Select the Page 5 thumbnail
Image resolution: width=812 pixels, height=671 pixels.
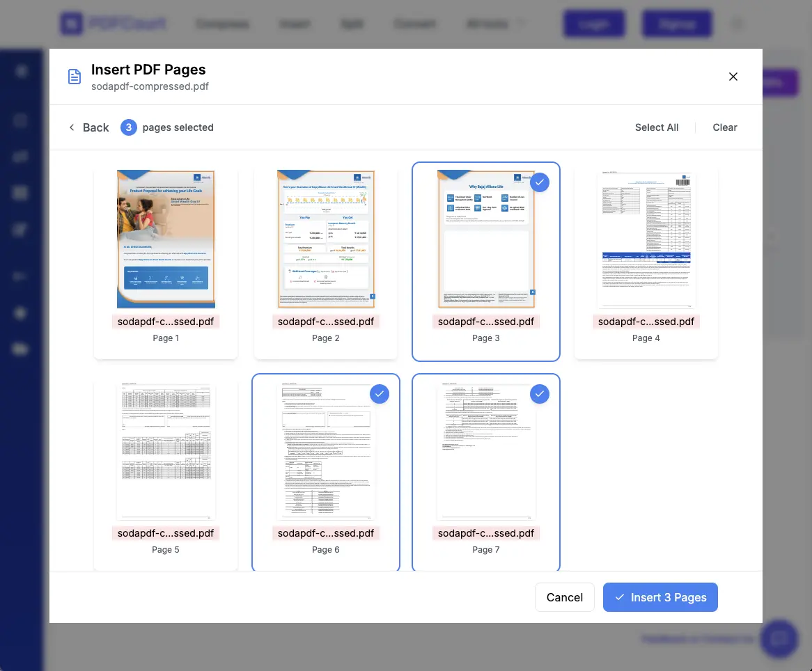[x=166, y=451]
